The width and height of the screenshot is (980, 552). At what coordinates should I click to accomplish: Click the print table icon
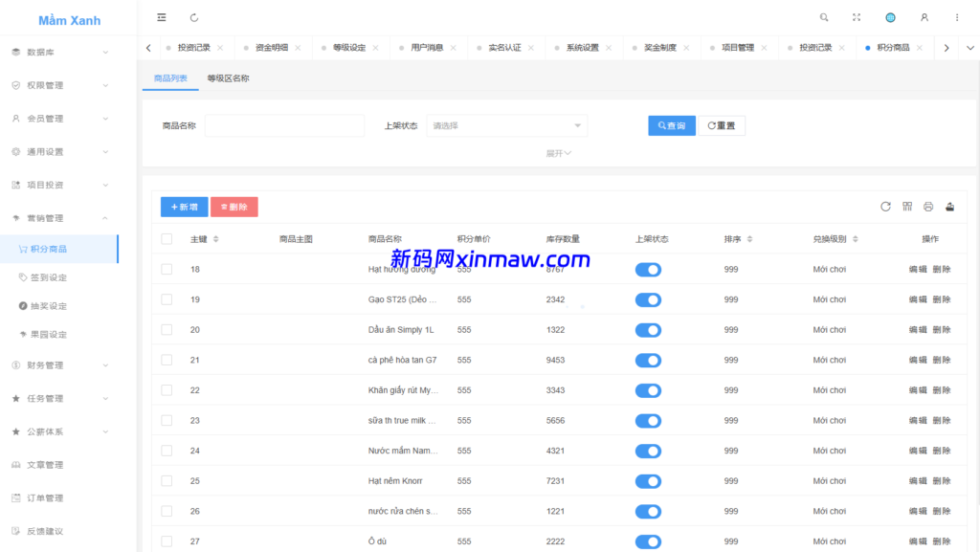(x=928, y=207)
